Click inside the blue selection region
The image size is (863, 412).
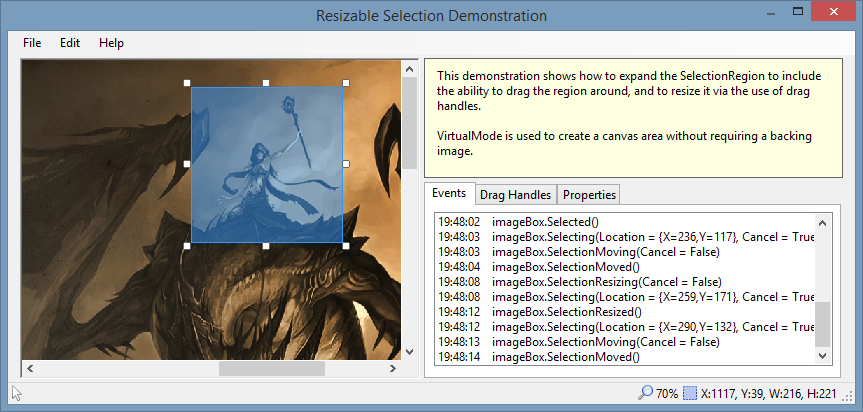pos(267,164)
